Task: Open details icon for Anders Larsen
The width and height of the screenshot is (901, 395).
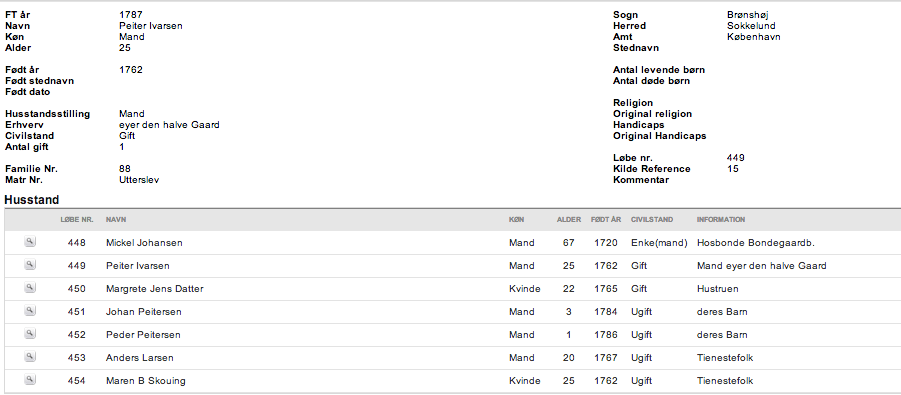Action: pyautogui.click(x=30, y=357)
